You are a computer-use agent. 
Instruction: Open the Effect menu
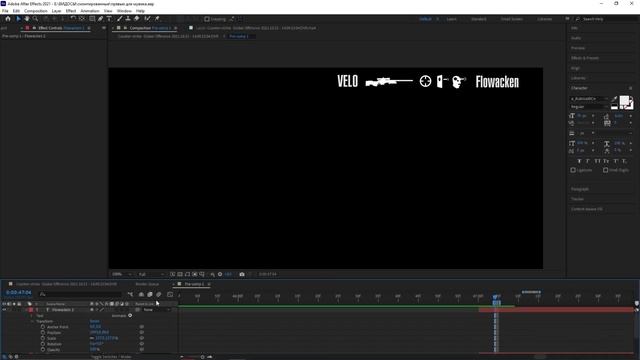point(71,11)
